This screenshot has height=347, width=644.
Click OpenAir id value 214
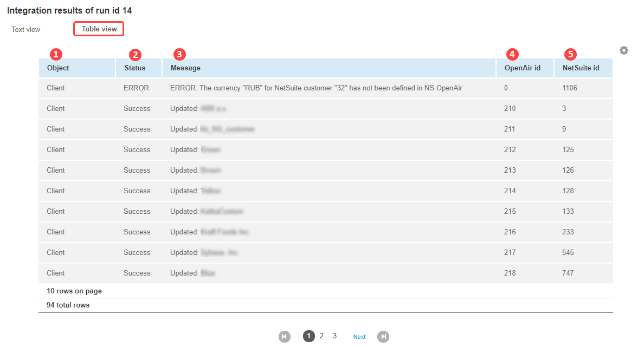click(510, 191)
